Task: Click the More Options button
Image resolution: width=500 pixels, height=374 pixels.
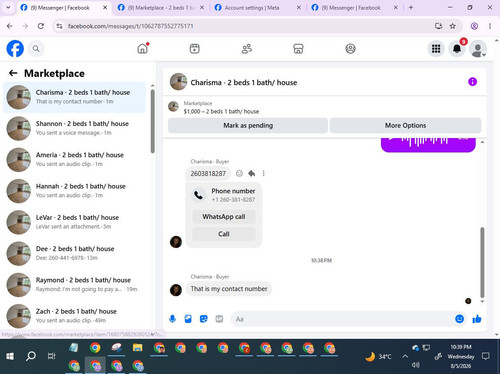Action: coord(405,125)
